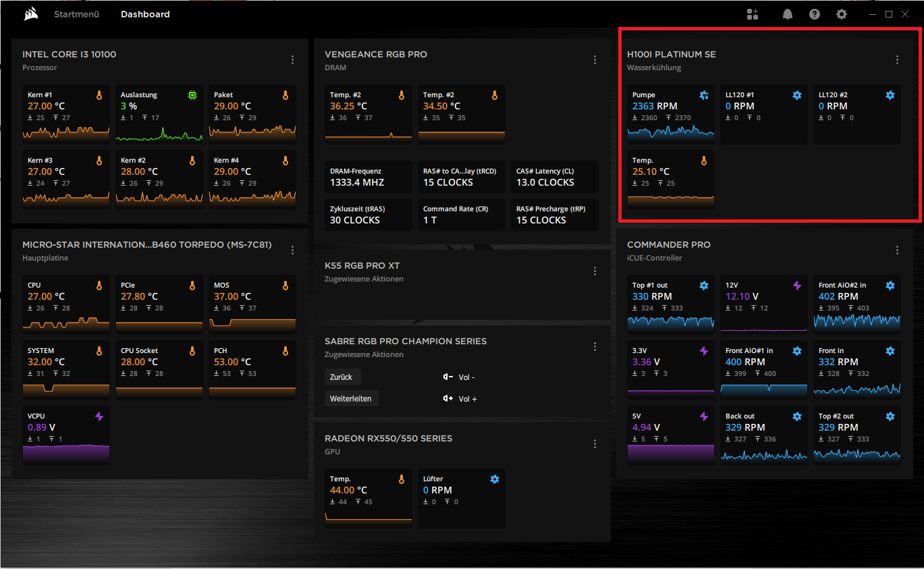Image resolution: width=924 pixels, height=569 pixels.
Task: Open the Radeon RX550 card menu
Action: (x=595, y=443)
